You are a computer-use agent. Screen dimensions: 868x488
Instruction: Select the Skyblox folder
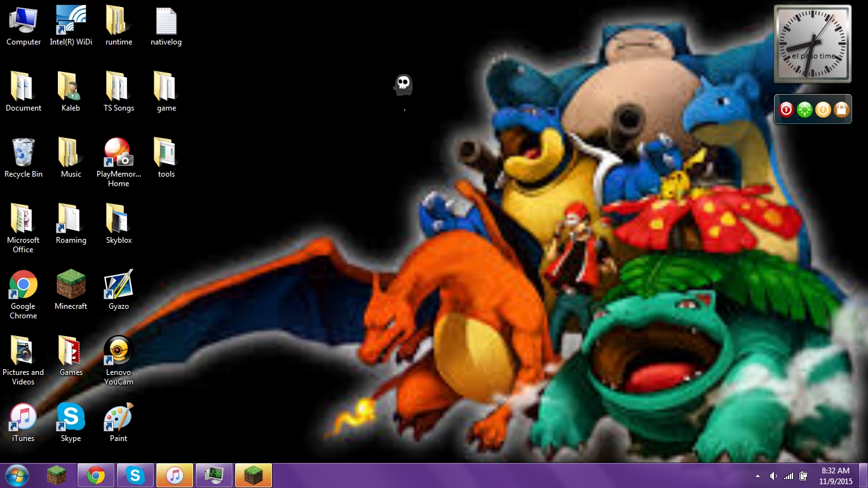coord(119,224)
